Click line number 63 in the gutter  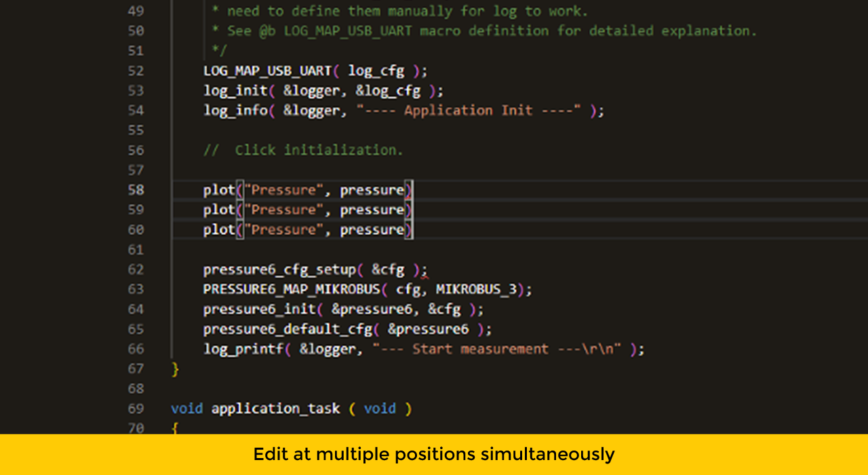coord(136,289)
